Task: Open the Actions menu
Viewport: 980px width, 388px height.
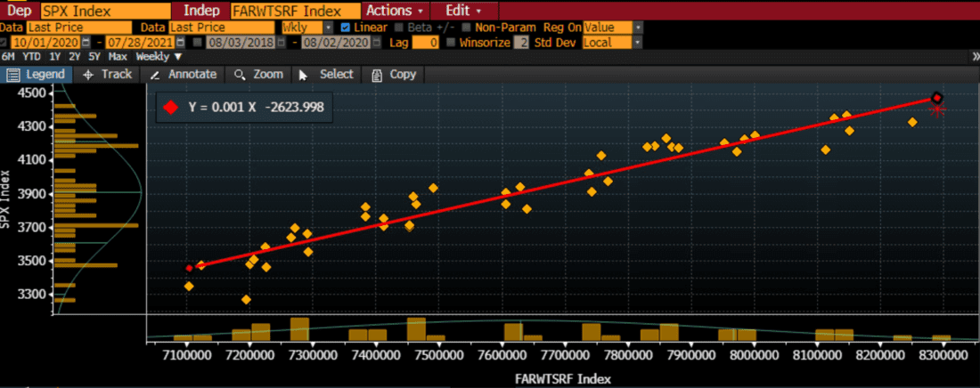Action: pos(394,11)
